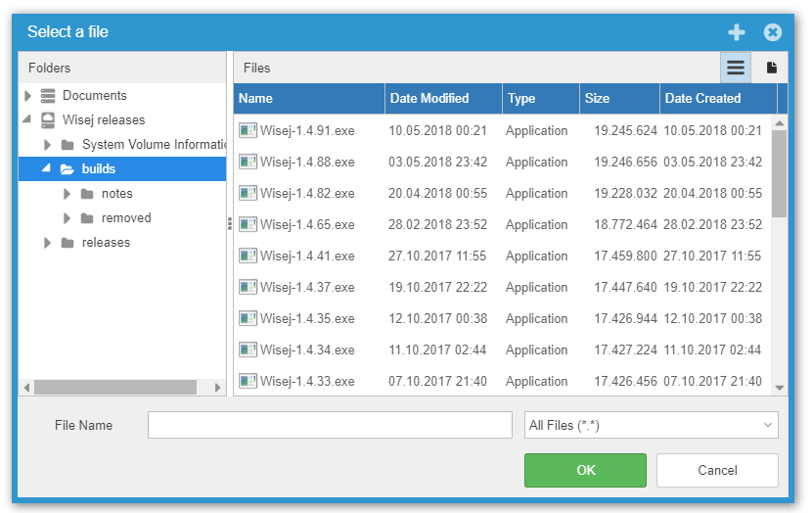Expand the notes folder
Screen dimensions: 812x513
pos(67,193)
